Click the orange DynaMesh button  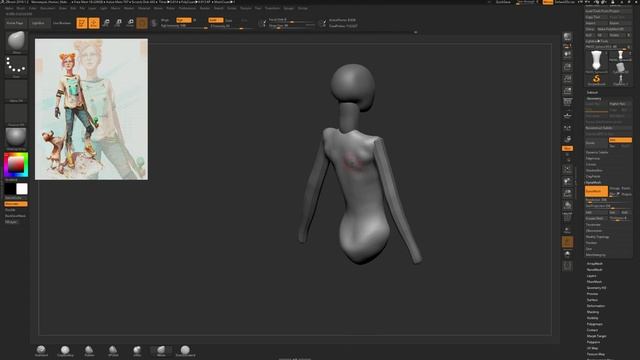point(596,191)
